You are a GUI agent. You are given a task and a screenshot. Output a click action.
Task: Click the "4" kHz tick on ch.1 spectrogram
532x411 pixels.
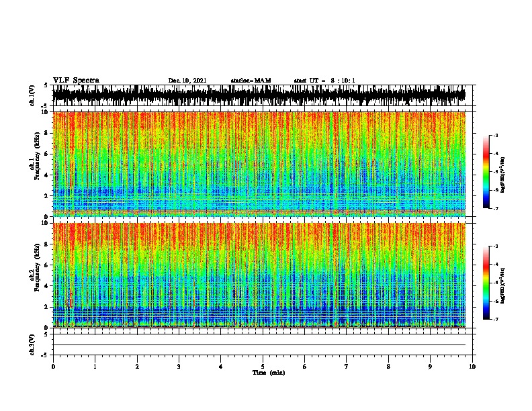(47, 175)
